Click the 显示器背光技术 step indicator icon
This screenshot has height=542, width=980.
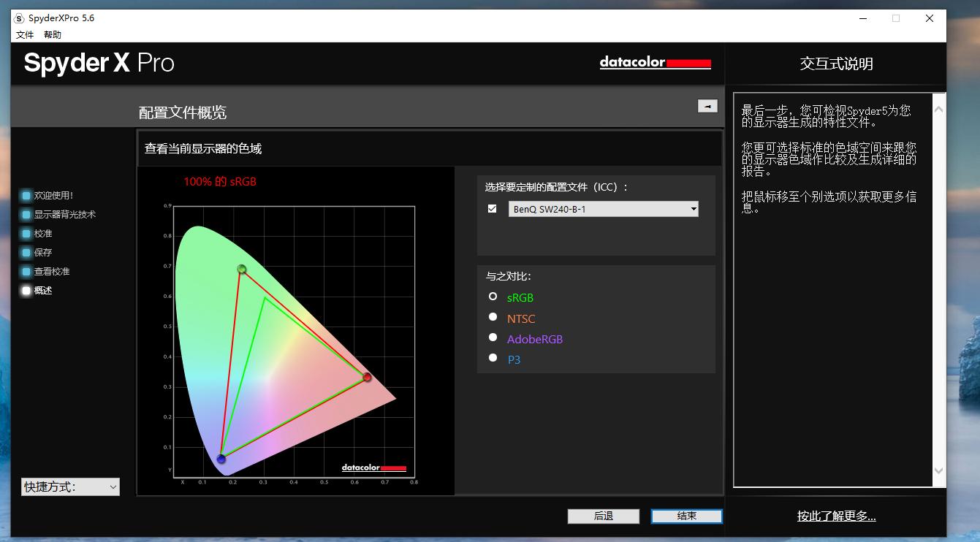26,215
